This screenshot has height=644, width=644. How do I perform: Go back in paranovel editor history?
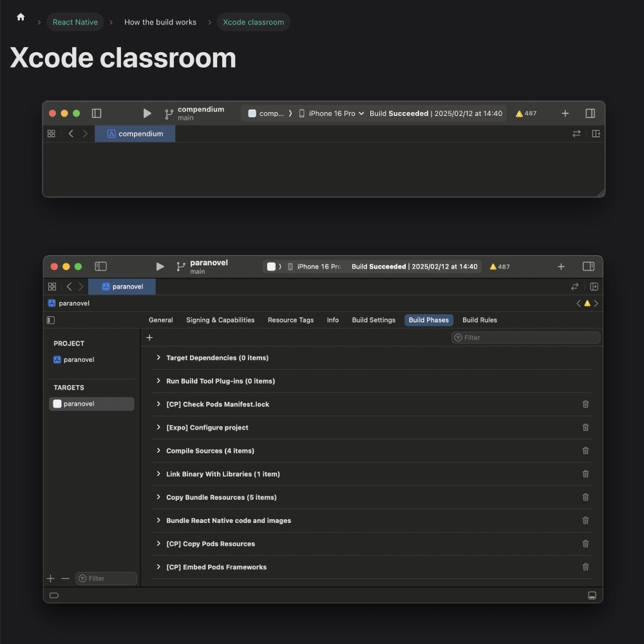[70, 287]
